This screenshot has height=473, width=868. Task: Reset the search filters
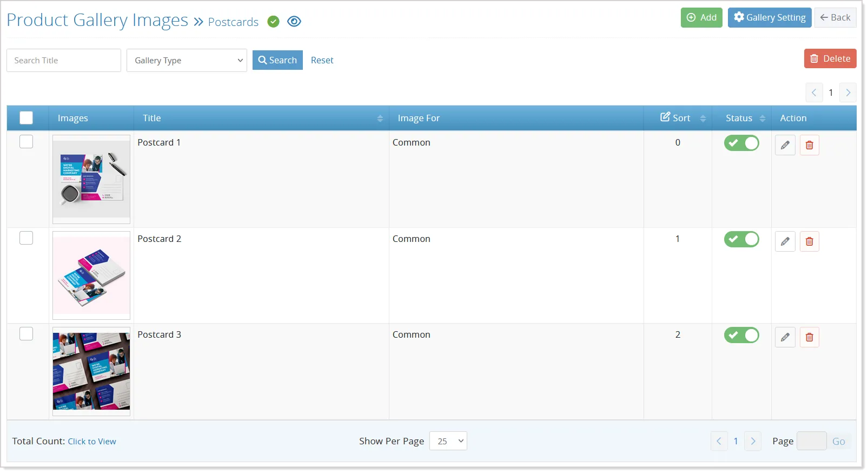pyautogui.click(x=322, y=60)
